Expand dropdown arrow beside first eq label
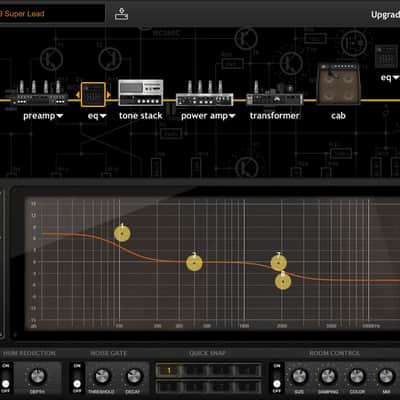The height and width of the screenshot is (400, 400). click(103, 116)
